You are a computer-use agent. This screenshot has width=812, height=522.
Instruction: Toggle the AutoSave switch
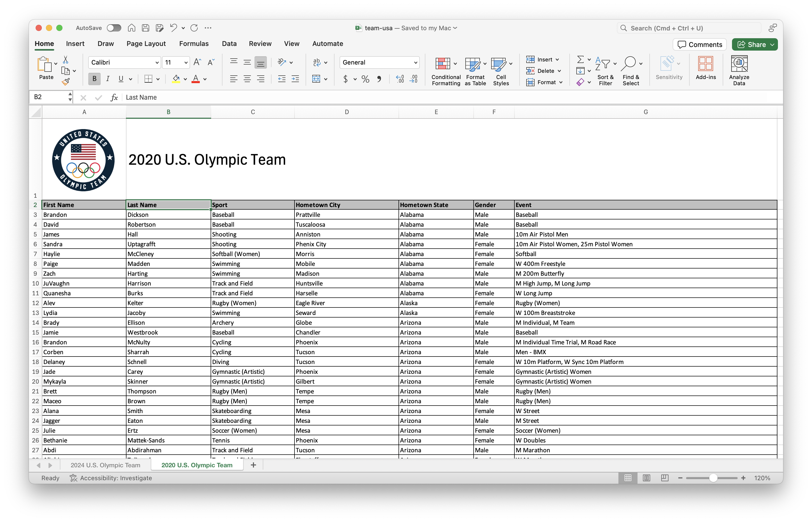point(114,28)
